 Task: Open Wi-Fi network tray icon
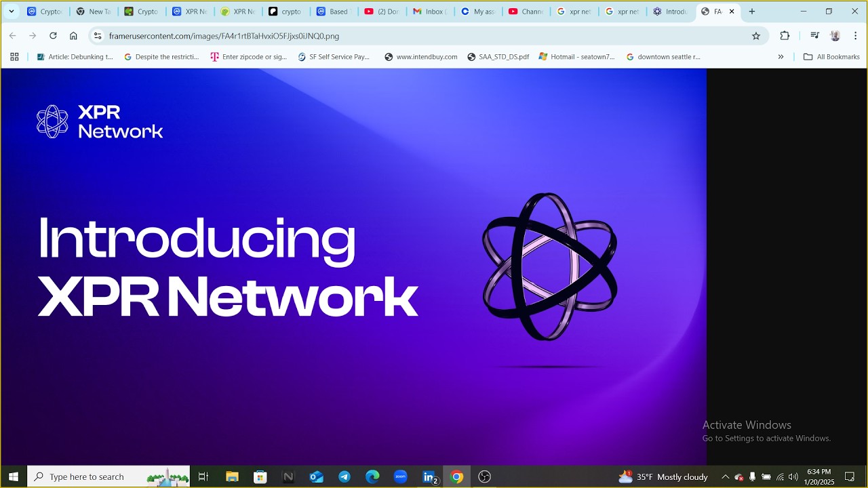pyautogui.click(x=780, y=476)
